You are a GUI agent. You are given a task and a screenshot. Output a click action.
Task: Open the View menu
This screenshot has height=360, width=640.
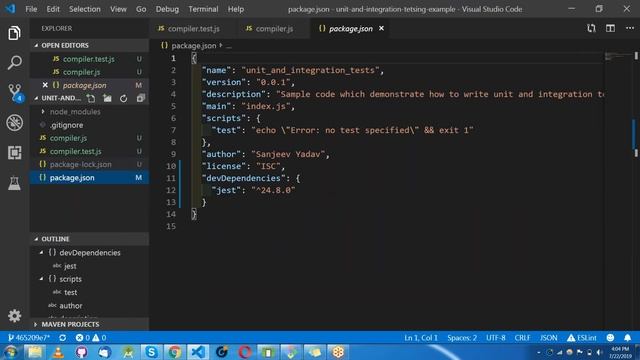pyautogui.click(x=118, y=9)
